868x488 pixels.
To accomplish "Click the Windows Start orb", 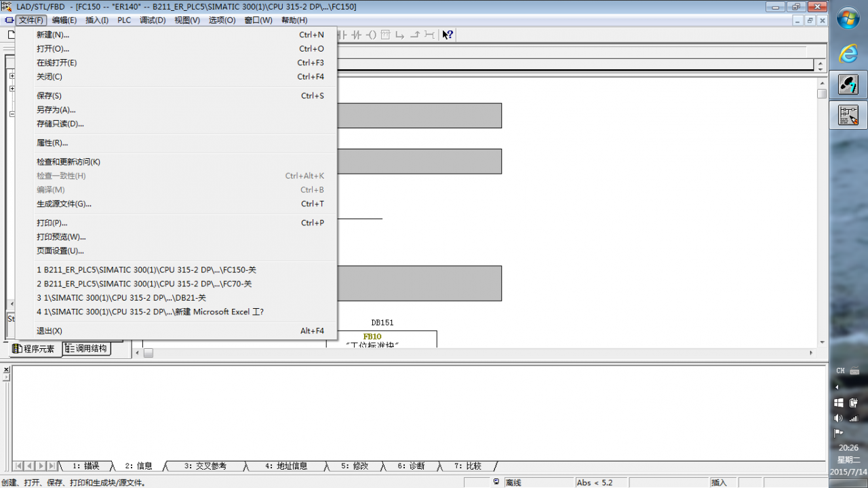I will [848, 18].
